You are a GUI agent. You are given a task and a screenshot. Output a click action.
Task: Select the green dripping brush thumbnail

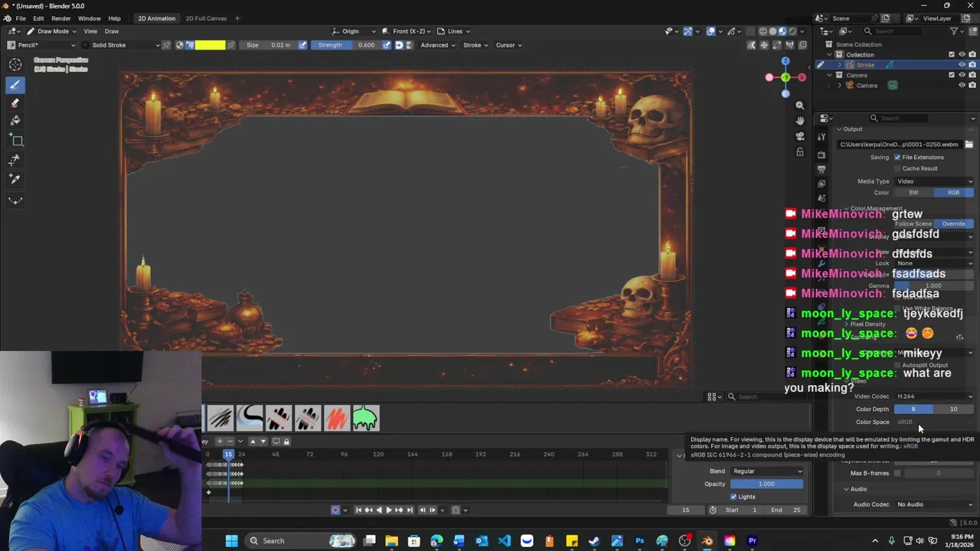click(x=366, y=418)
